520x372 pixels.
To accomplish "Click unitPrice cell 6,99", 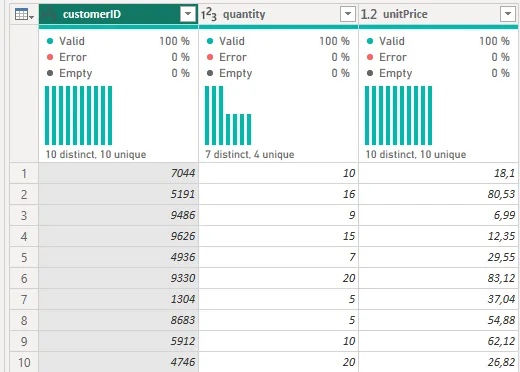I will (438, 215).
